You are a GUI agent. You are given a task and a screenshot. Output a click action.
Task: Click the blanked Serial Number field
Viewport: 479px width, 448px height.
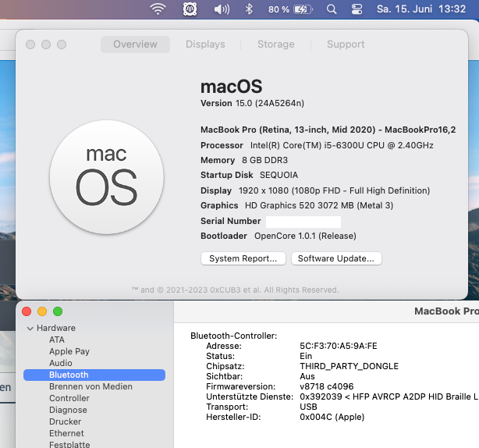coord(303,222)
